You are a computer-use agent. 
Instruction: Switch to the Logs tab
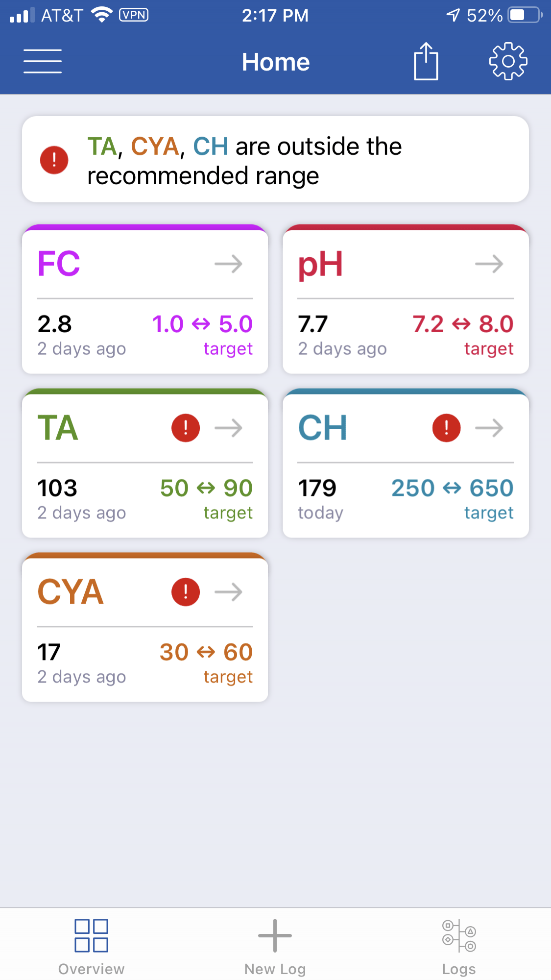pos(459,948)
